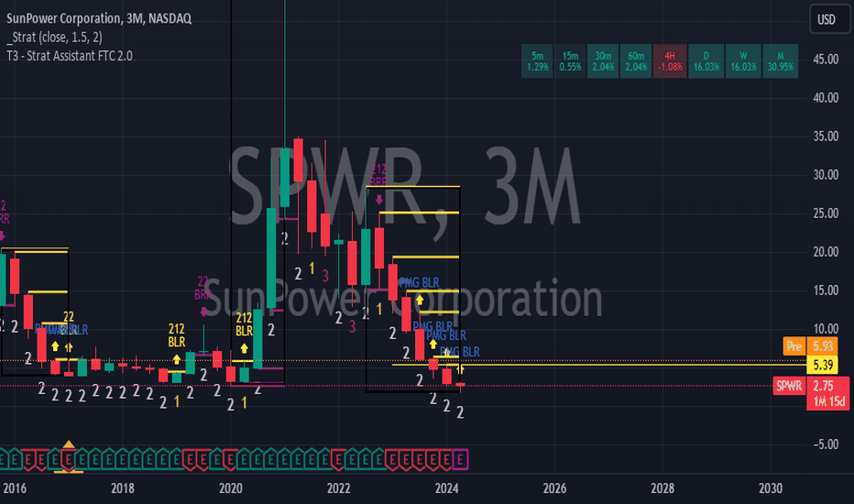Click the 2.75 last price label
Image resolution: width=854 pixels, height=504 pixels.
pos(823,386)
